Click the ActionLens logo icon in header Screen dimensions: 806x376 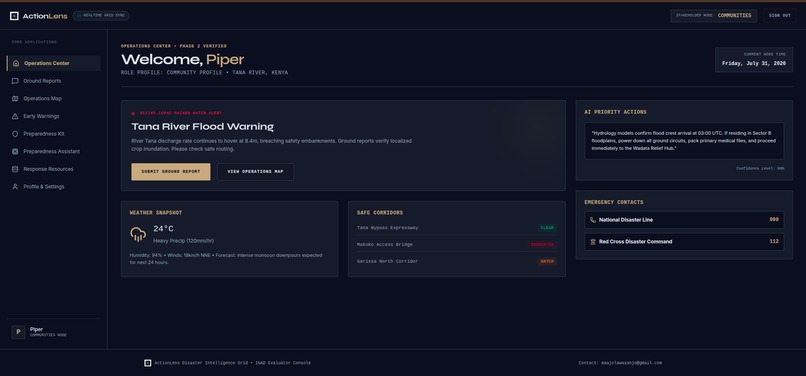pos(14,16)
